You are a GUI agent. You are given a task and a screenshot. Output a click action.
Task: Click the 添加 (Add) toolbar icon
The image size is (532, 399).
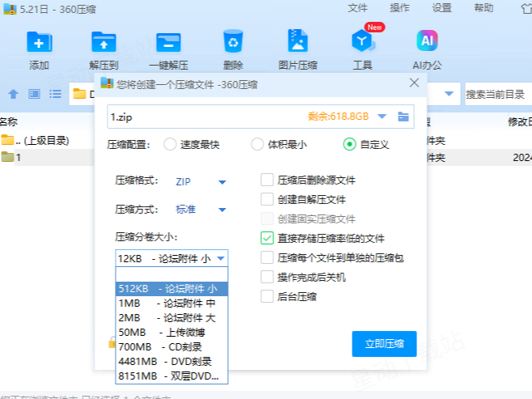[39, 42]
